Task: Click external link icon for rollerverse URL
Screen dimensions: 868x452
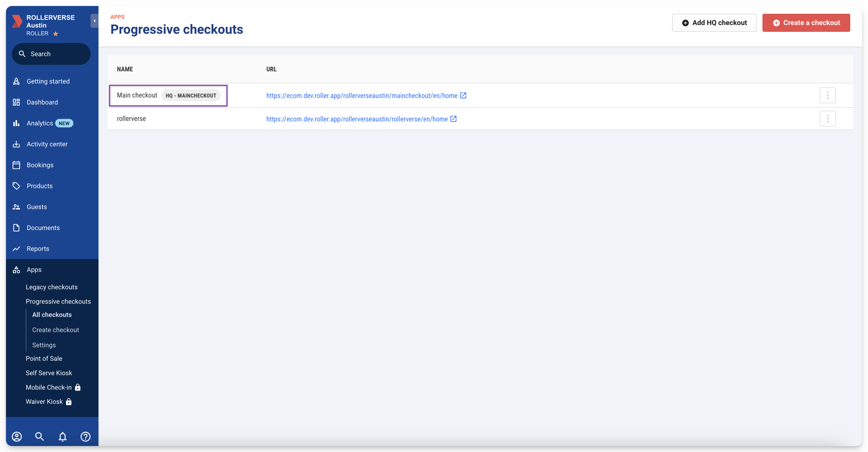Action: pos(454,119)
